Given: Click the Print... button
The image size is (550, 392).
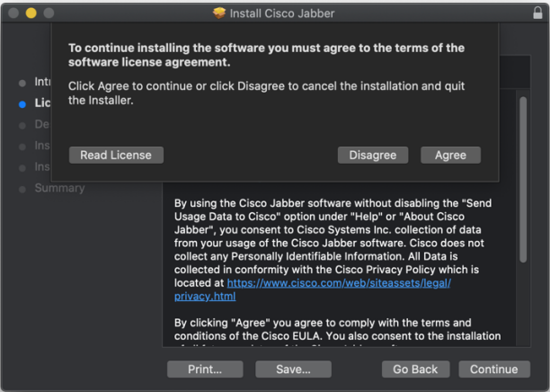Looking at the screenshot, I should [205, 370].
